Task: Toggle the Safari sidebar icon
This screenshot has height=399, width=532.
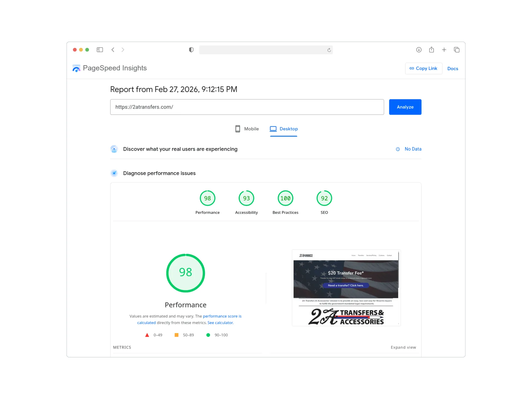Action: 100,50
